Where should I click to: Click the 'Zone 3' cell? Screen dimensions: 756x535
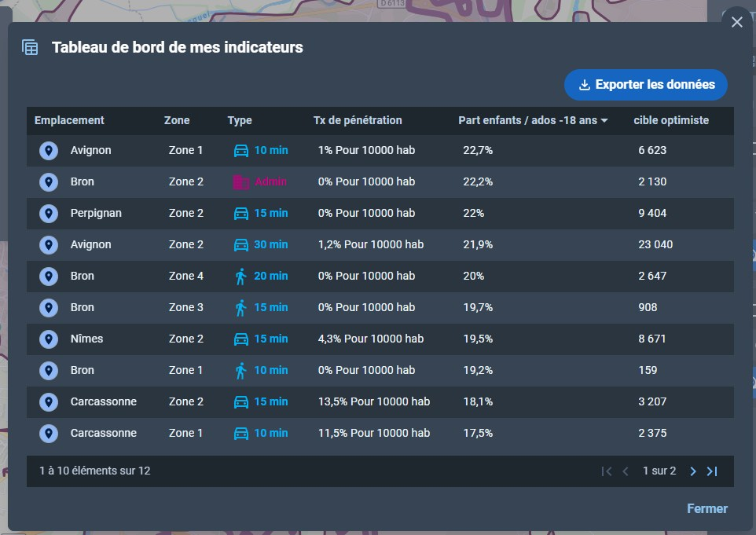186,307
